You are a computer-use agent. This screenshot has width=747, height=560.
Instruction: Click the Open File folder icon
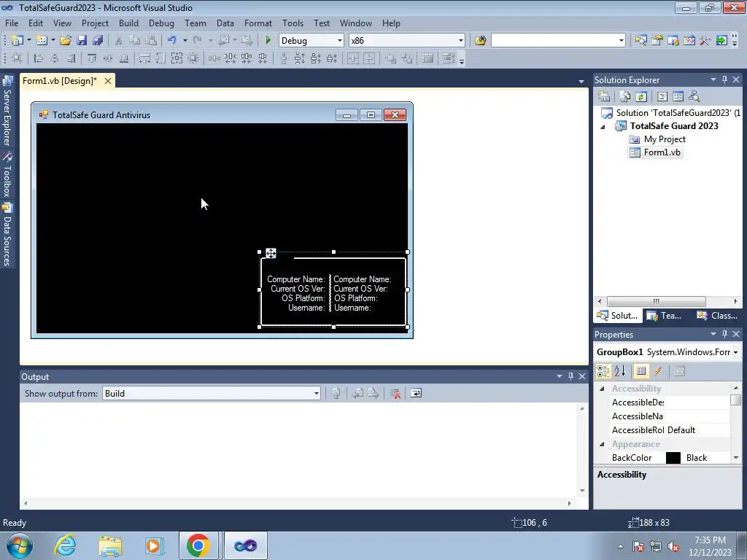pyautogui.click(x=66, y=41)
